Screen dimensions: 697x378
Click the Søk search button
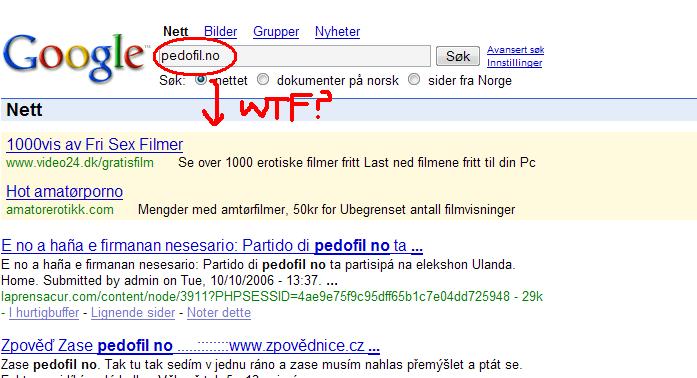click(x=458, y=56)
